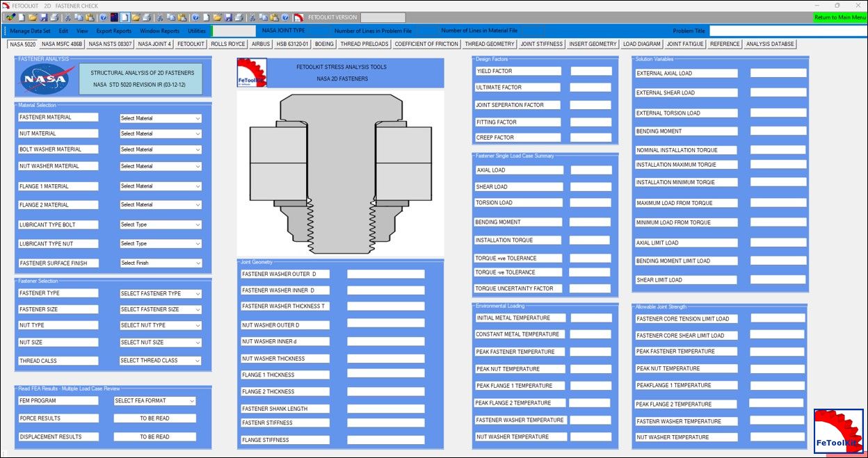This screenshot has width=868, height=458.
Task: Open the SELECT NUT SIZE dropdown
Action: pyautogui.click(x=161, y=343)
